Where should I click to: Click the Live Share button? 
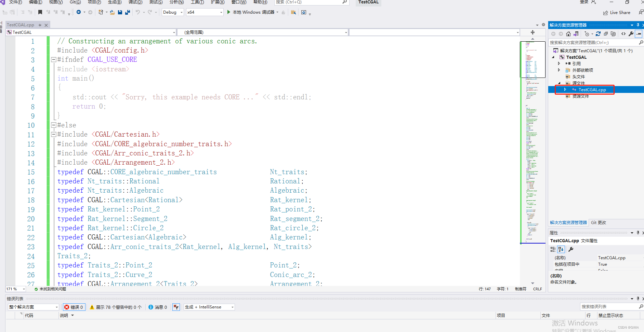[x=617, y=13]
